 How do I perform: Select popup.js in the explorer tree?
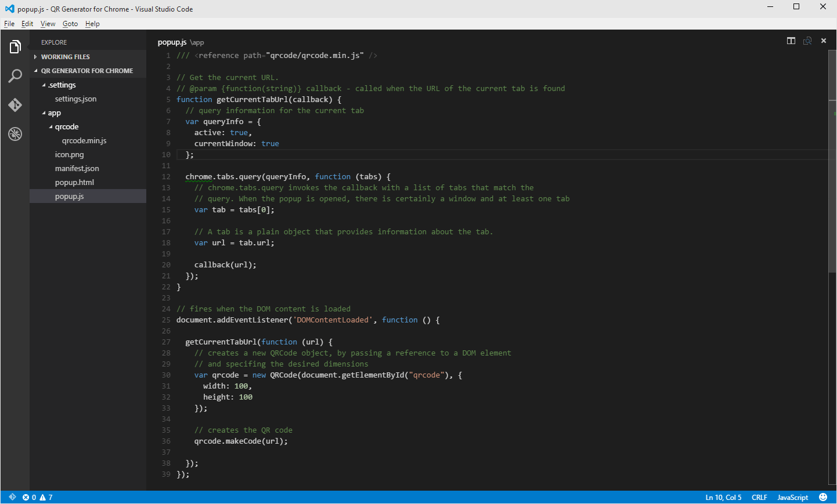click(88, 196)
